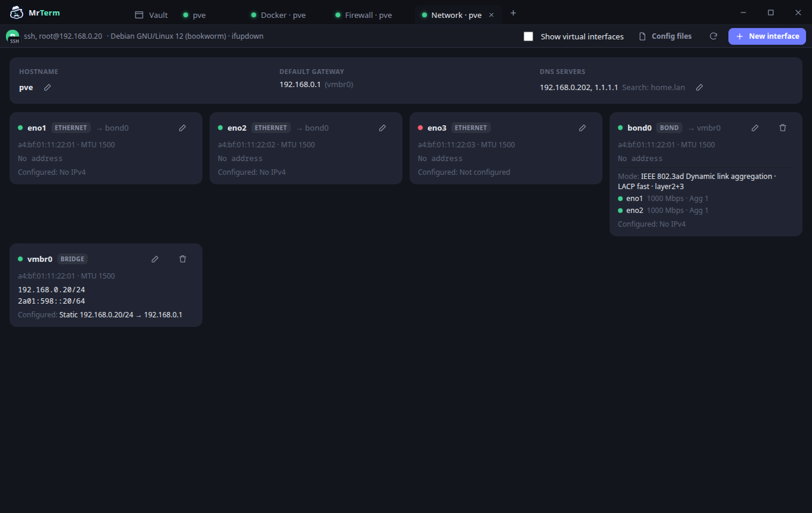Create a New interface
The height and width of the screenshot is (513, 812).
tap(767, 36)
